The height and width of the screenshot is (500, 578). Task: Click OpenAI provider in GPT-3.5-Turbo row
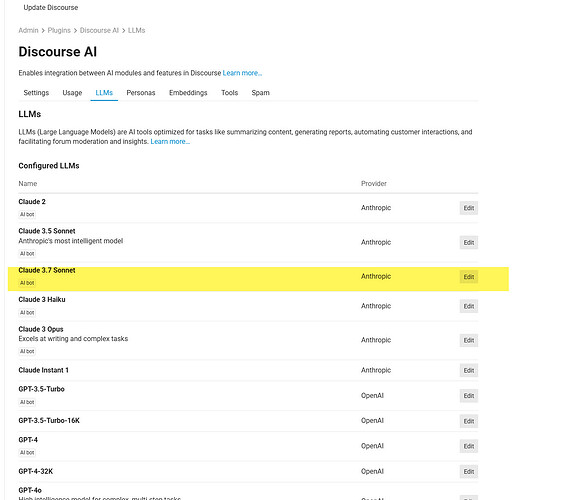[372, 396]
